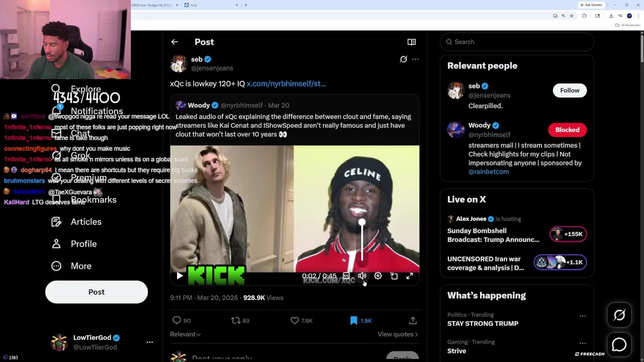Open the browser zoom magnifier icon
The width and height of the screenshot is (644, 362).
pyautogui.click(x=563, y=16)
